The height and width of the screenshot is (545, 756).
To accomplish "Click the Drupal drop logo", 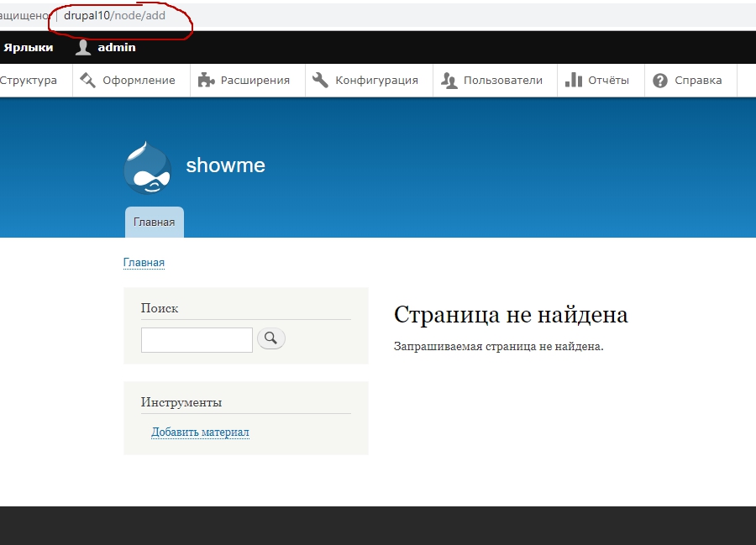I will 147,168.
